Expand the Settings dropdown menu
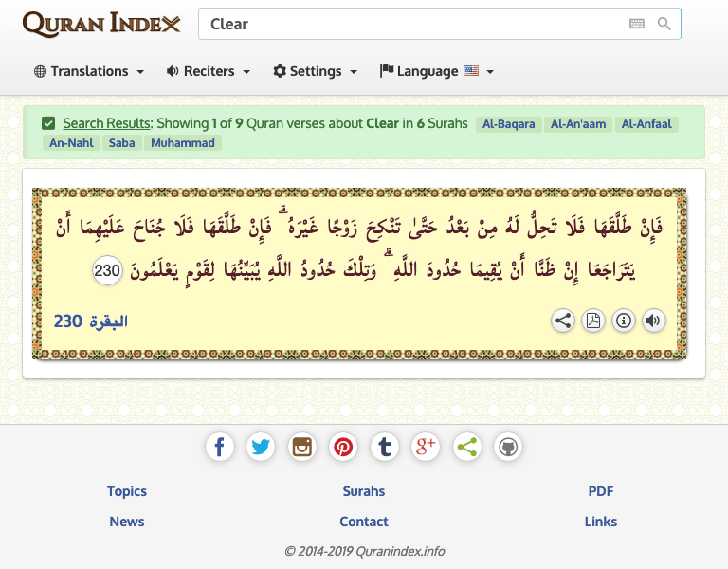The height and width of the screenshot is (569, 728). click(316, 71)
